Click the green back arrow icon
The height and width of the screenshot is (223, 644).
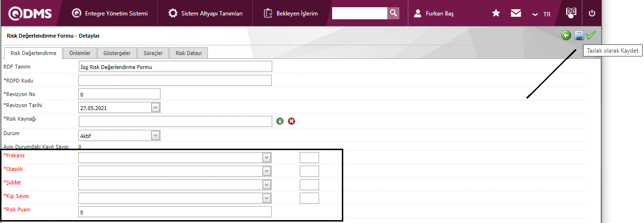click(566, 35)
